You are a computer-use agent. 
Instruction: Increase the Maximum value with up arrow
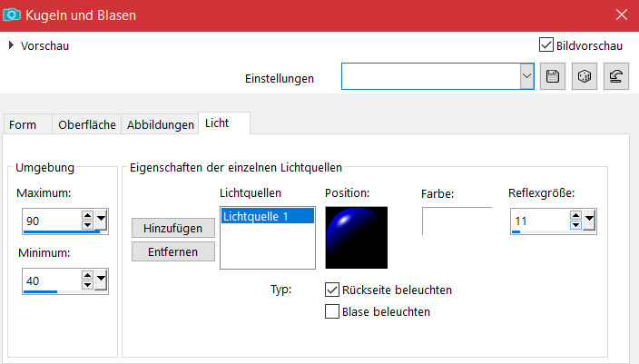[x=87, y=215]
